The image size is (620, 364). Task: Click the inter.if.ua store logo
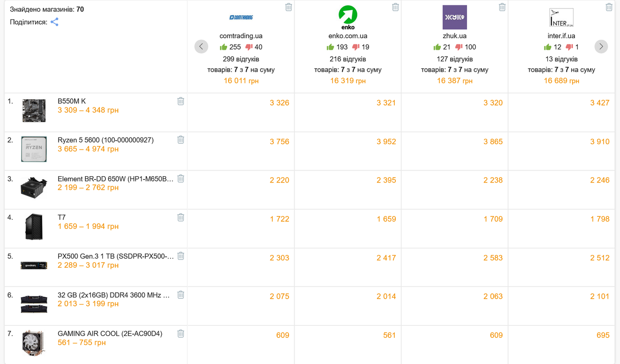click(x=561, y=17)
